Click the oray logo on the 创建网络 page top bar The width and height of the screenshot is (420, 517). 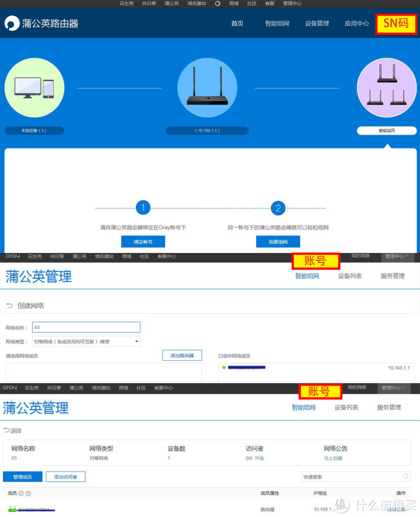[13, 256]
